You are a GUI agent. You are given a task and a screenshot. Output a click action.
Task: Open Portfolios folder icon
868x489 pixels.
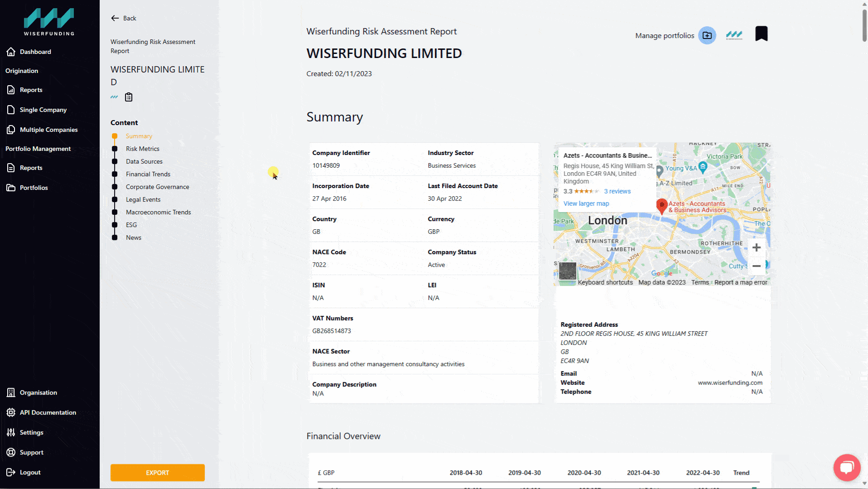click(x=11, y=188)
